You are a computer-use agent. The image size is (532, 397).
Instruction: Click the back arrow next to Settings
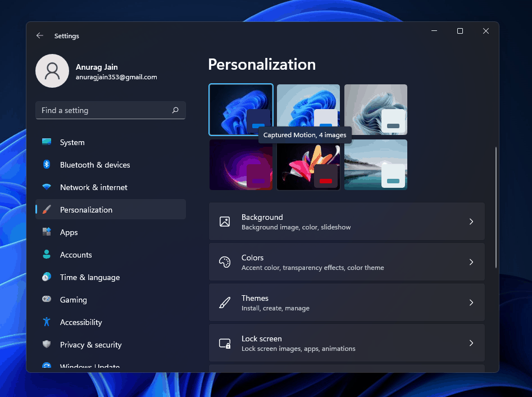[x=40, y=35]
